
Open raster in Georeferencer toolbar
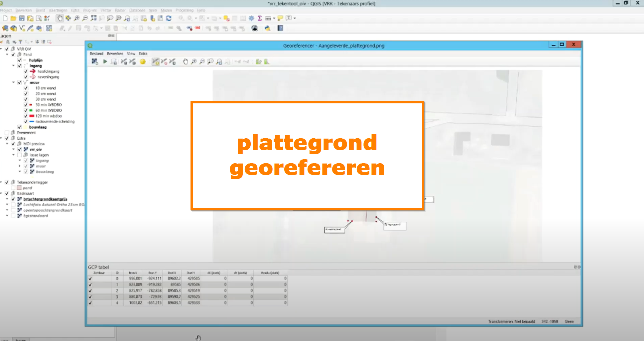coord(95,62)
